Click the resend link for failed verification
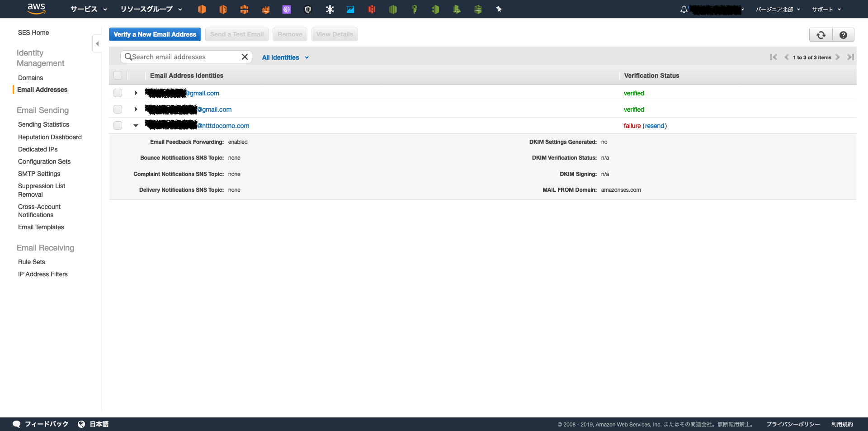This screenshot has width=868, height=431. 655,126
